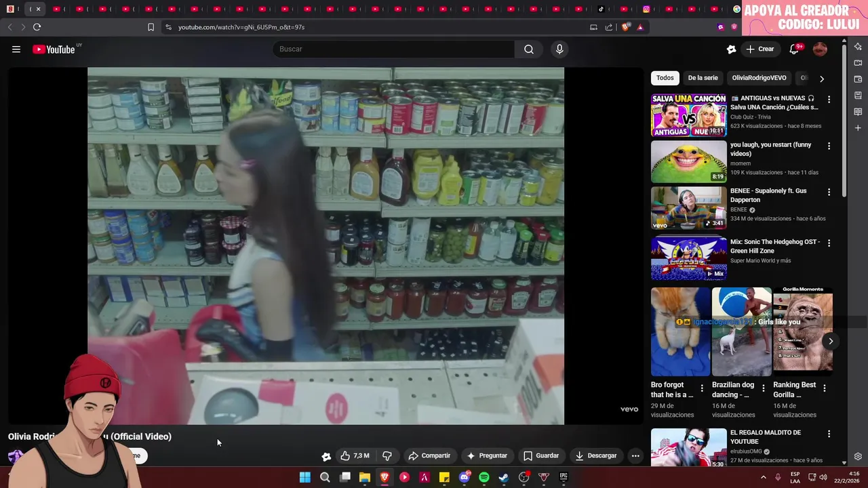Open File Explorer from the taskbar
Image resolution: width=868 pixels, height=488 pixels.
click(365, 477)
